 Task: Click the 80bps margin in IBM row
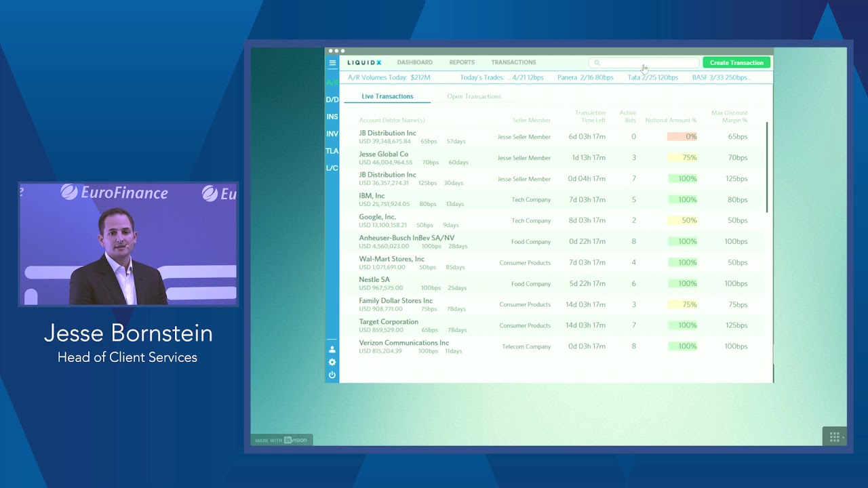pyautogui.click(x=738, y=200)
